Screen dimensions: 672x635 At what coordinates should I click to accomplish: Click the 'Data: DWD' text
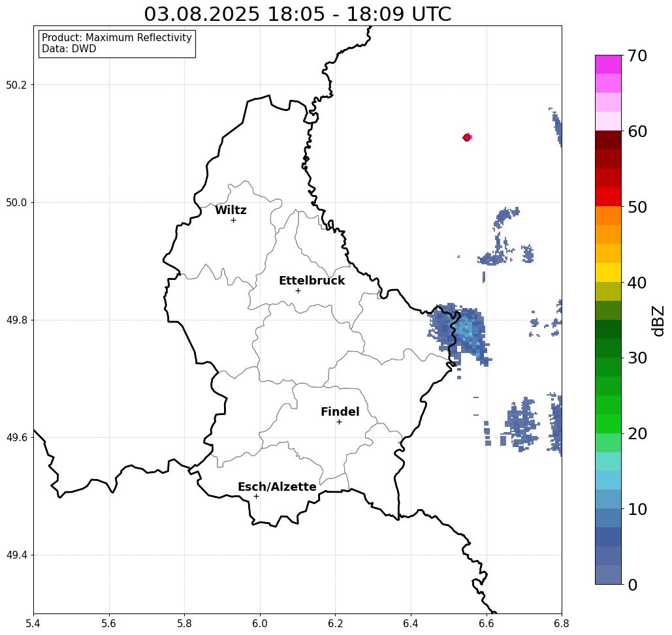point(69,49)
